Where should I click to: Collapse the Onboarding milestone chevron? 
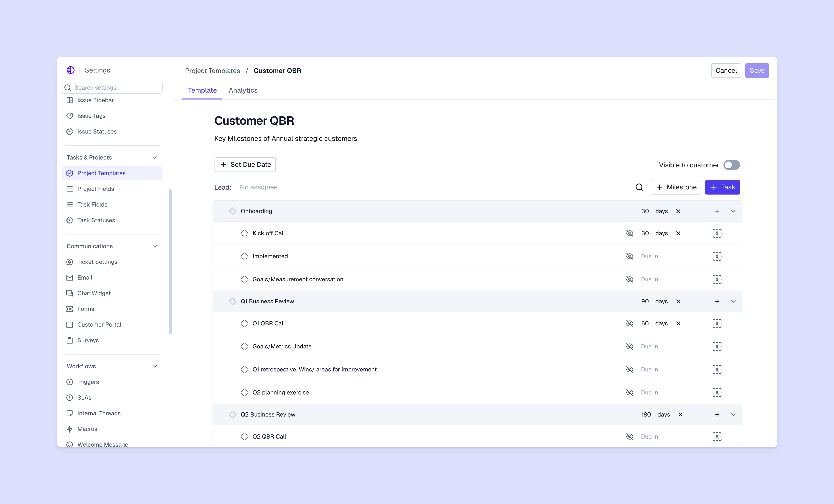point(733,211)
